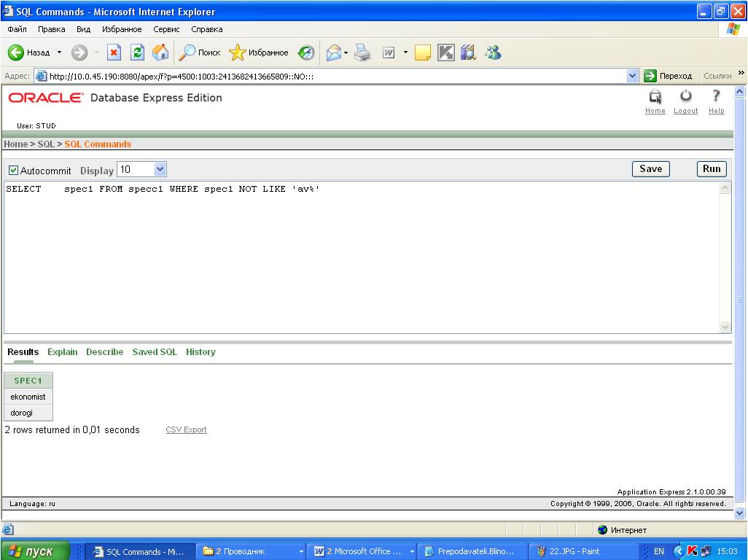Image resolution: width=748 pixels, height=560 pixels.
Task: Open the Messenger people icon
Action: pos(493,52)
